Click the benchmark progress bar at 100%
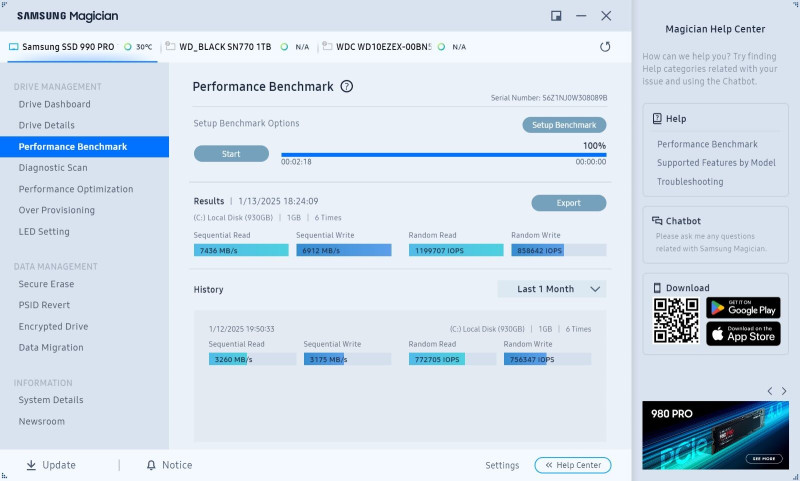This screenshot has height=481, width=800. (443, 155)
